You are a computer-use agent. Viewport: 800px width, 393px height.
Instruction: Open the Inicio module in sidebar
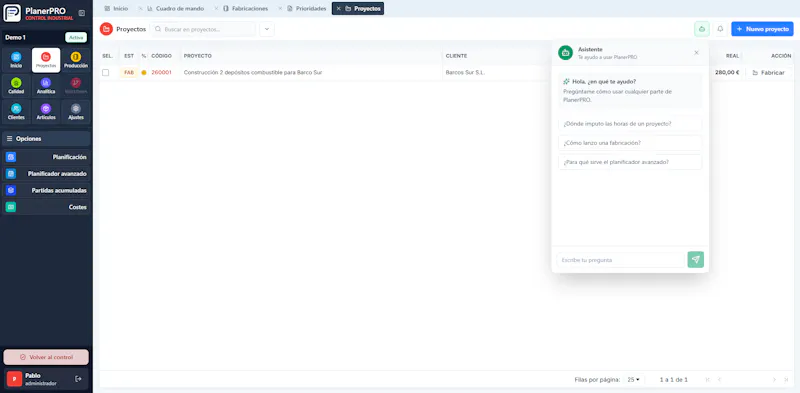point(16,60)
